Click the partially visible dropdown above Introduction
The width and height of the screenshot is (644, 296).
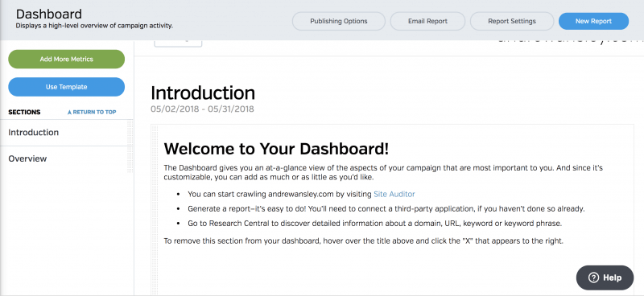178,43
